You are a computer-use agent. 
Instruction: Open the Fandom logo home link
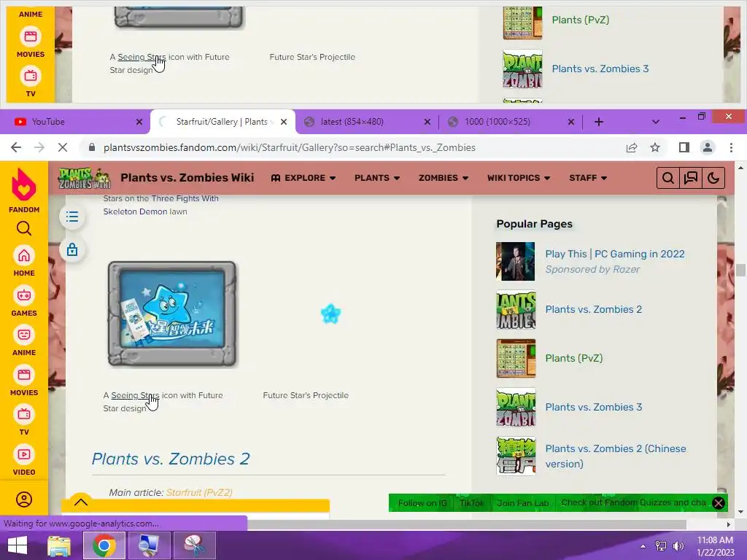click(24, 190)
